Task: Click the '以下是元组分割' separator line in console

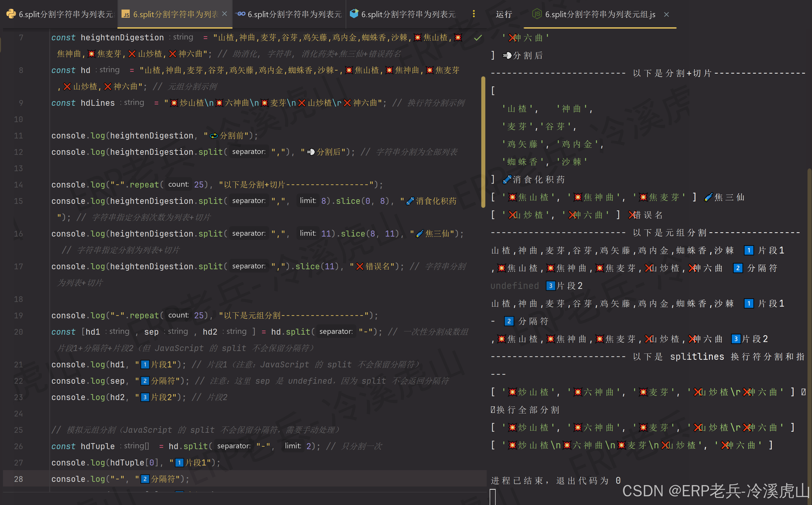Action: pos(646,232)
